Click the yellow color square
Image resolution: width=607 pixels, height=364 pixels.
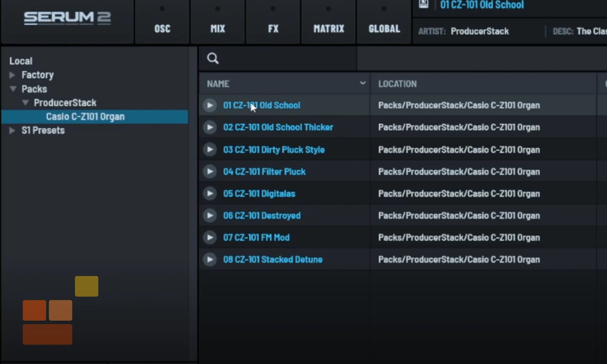tap(86, 286)
